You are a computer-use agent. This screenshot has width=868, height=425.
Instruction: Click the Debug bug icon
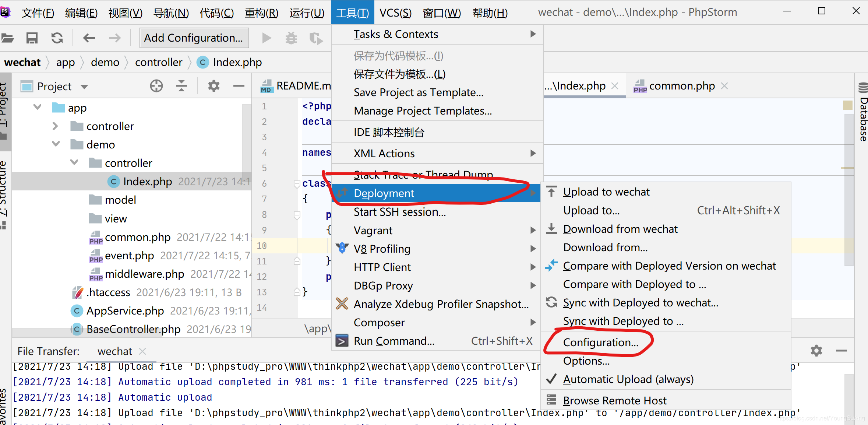pos(291,38)
